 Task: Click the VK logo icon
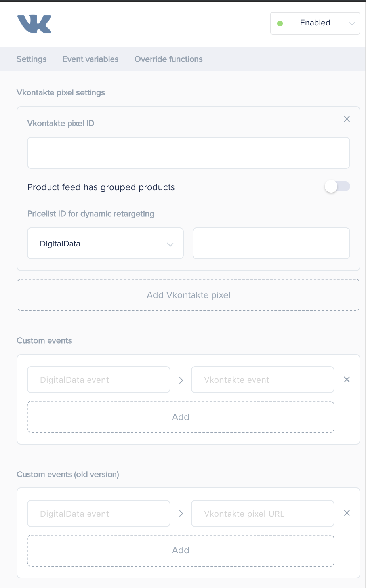point(34,24)
